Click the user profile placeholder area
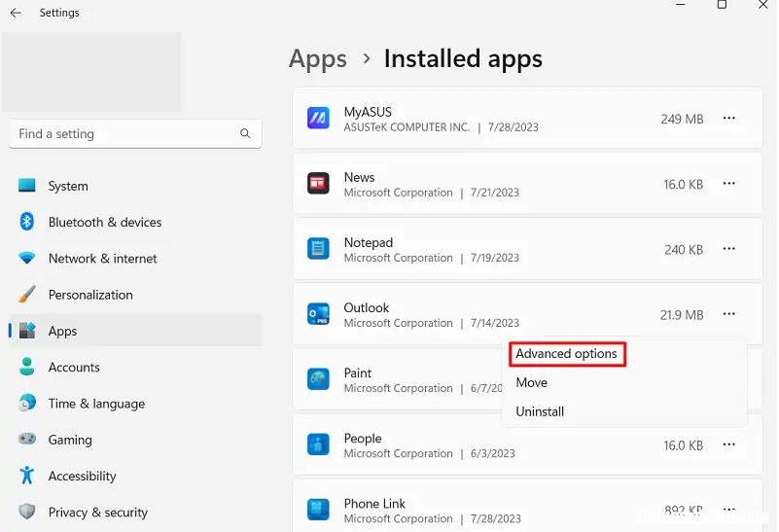 tap(90, 72)
